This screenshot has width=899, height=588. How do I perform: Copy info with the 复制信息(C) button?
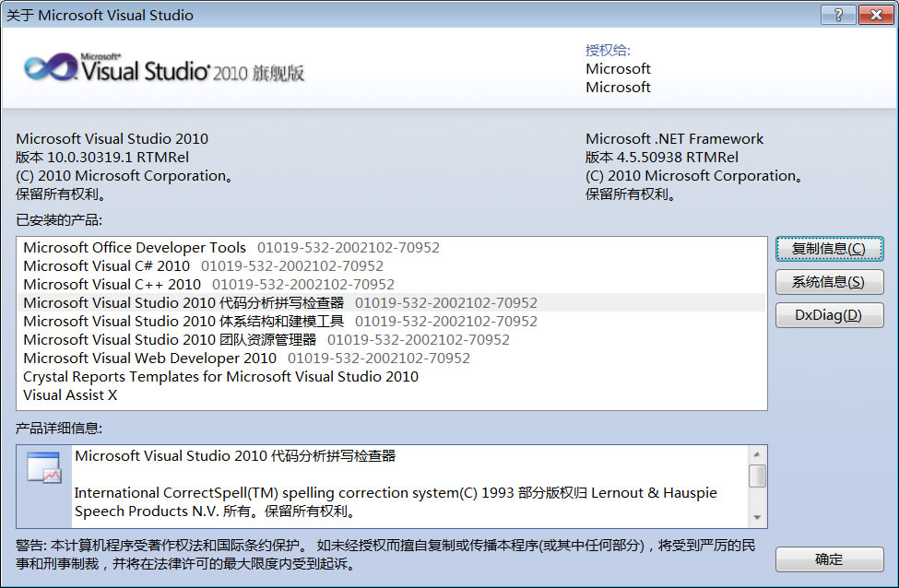(829, 249)
